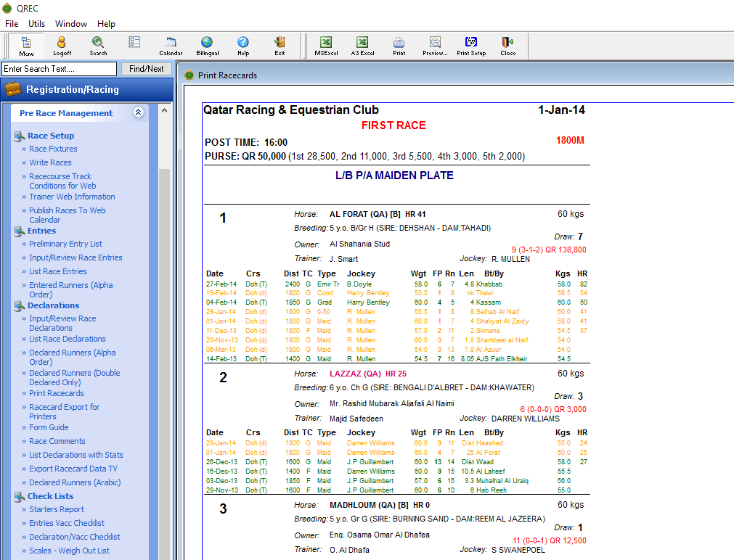Collapse the Pre Race Management panel
The width and height of the screenshot is (734, 560).
(x=138, y=112)
